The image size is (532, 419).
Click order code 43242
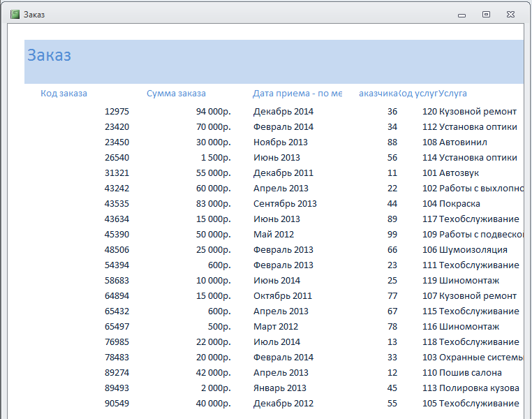point(117,189)
